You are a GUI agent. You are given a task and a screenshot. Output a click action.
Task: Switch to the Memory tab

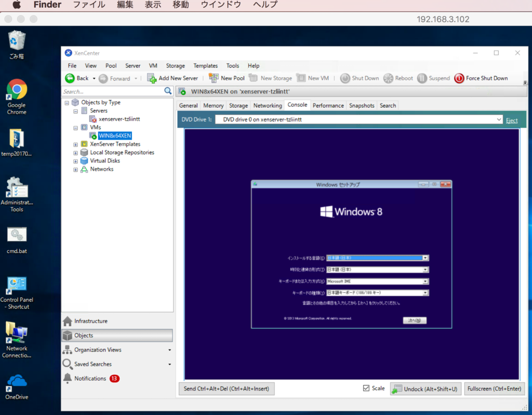(x=214, y=105)
